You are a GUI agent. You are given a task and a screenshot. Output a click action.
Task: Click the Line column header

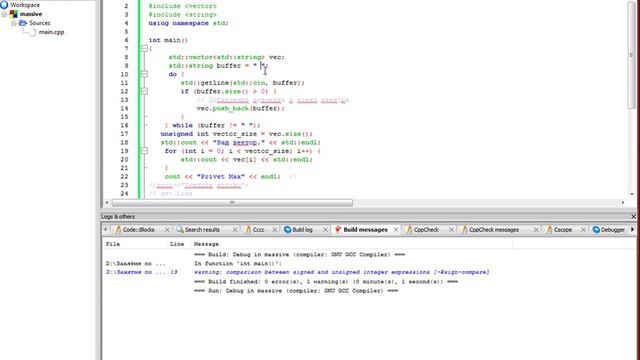(x=177, y=244)
